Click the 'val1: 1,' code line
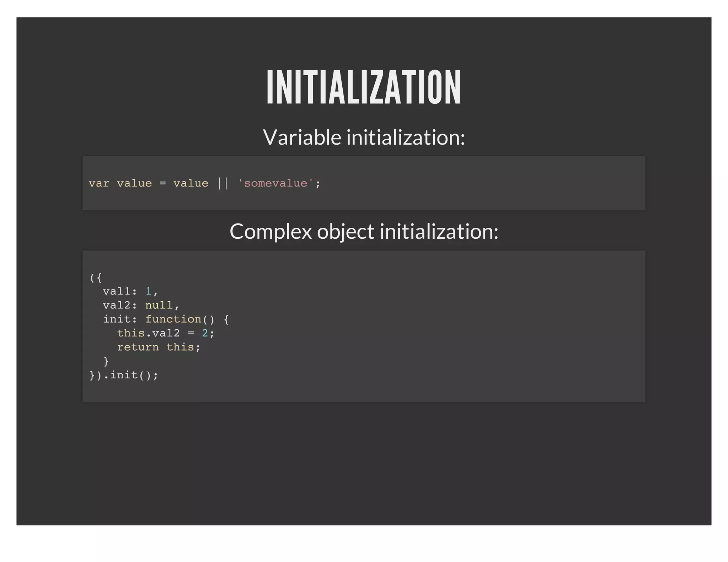The width and height of the screenshot is (728, 562). [x=130, y=292]
